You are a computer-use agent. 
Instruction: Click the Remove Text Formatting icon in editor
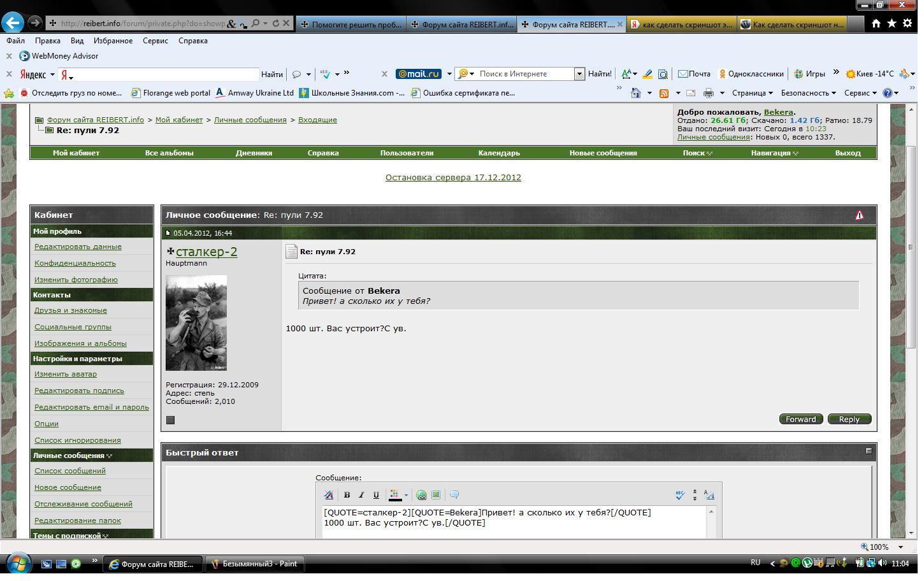click(x=329, y=495)
